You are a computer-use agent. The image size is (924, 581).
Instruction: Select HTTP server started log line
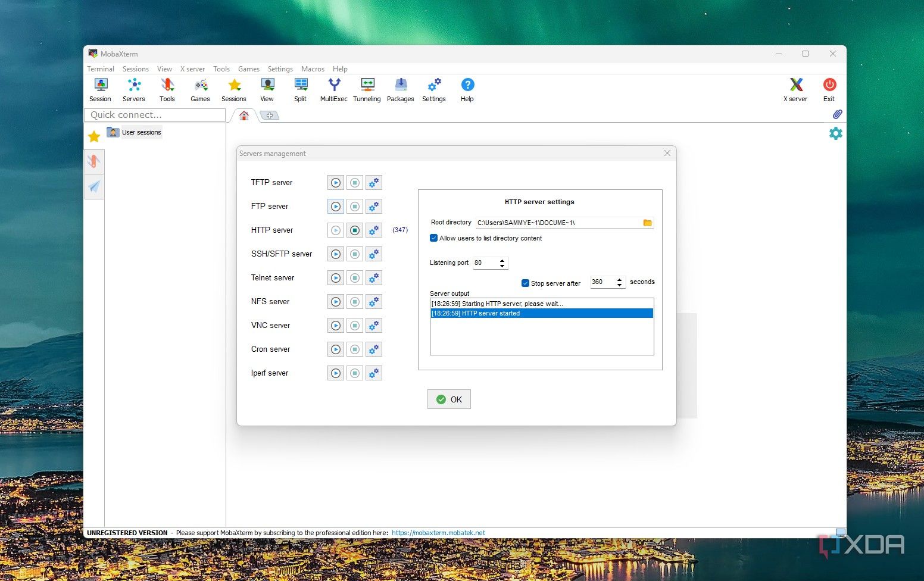point(542,313)
